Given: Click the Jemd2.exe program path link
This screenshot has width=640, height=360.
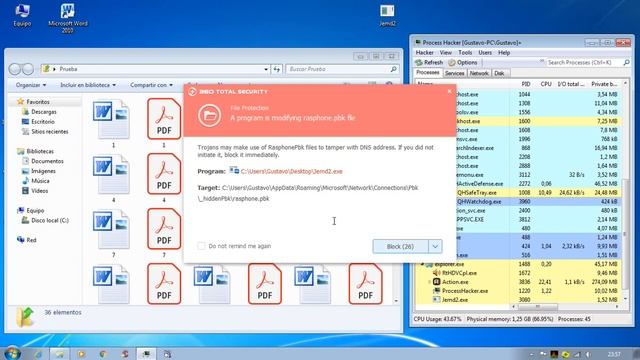Looking at the screenshot, I should (x=291, y=171).
